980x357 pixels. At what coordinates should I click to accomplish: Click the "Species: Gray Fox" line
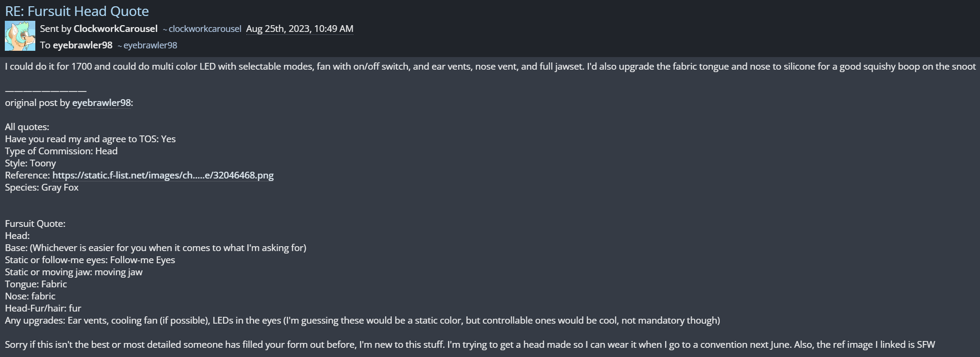coord(42,187)
